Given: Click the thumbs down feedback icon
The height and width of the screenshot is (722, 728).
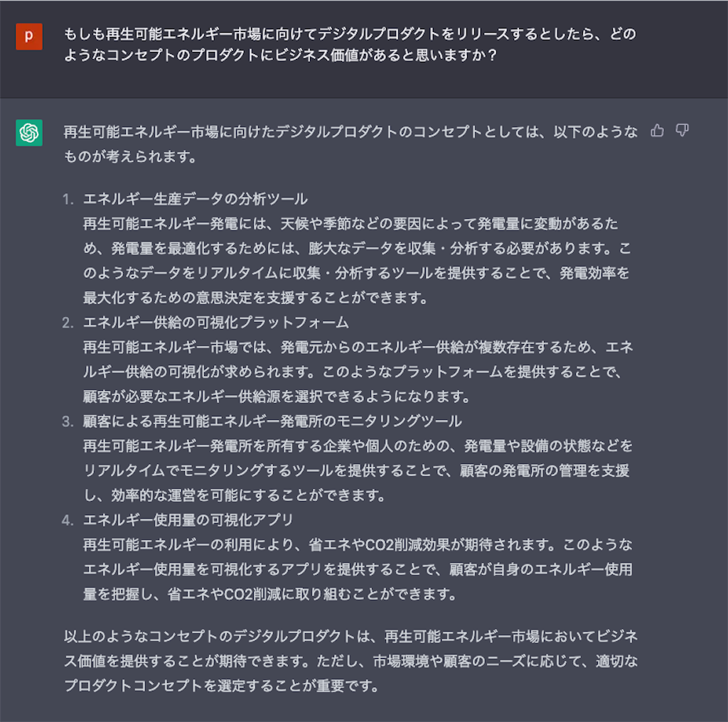Looking at the screenshot, I should tap(682, 131).
